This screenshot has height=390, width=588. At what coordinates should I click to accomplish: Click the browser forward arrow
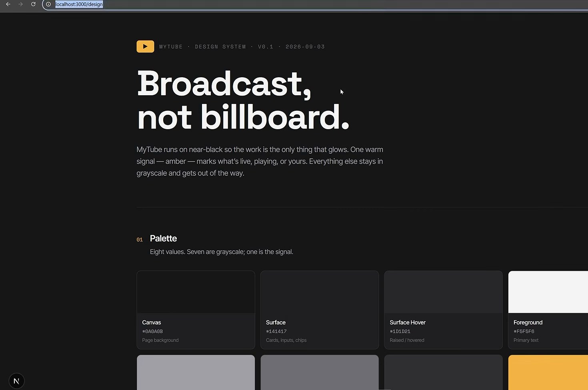21,4
